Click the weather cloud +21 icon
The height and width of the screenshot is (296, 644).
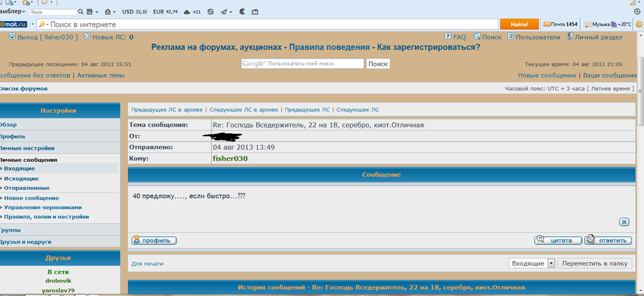click(x=187, y=12)
